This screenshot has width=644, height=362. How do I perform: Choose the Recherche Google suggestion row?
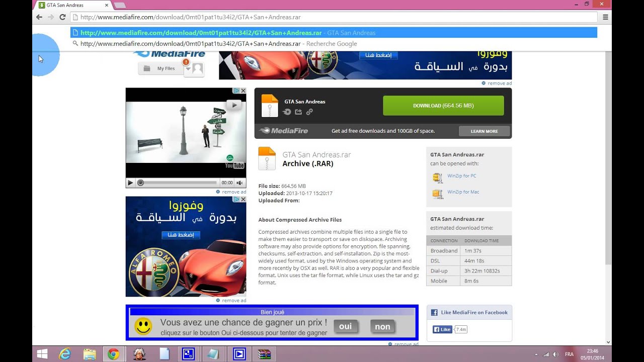(334, 44)
